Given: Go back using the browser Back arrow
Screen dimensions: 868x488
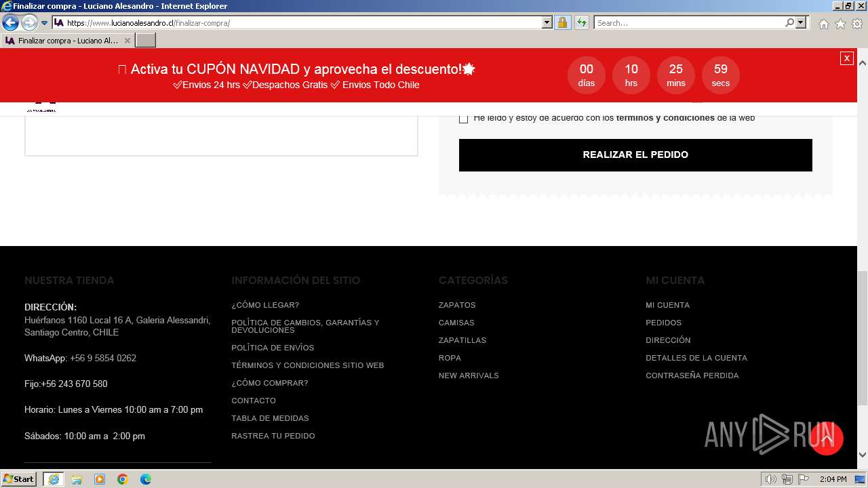Looking at the screenshot, I should click(x=10, y=23).
